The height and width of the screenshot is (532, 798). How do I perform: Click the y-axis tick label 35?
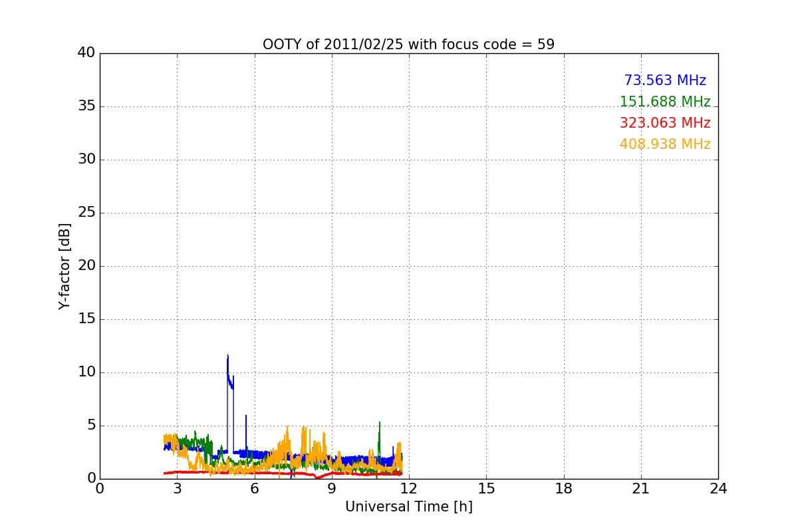[x=86, y=106]
